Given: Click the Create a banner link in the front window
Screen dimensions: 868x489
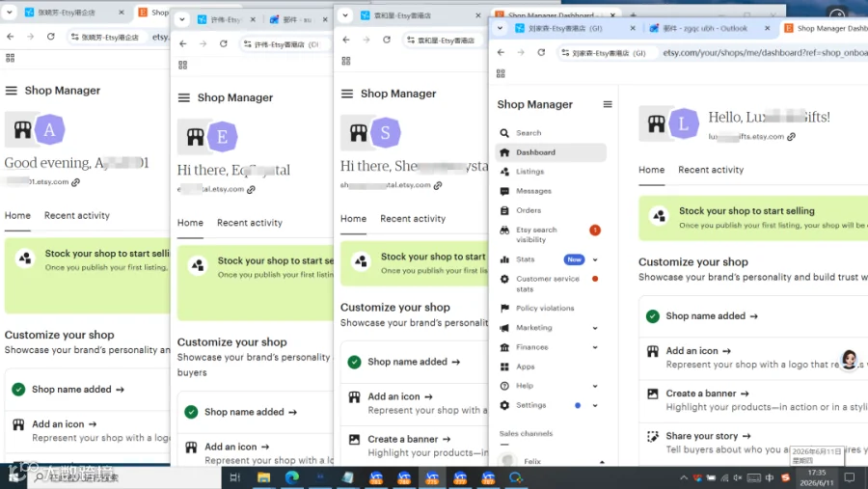Looking at the screenshot, I should [x=708, y=394].
